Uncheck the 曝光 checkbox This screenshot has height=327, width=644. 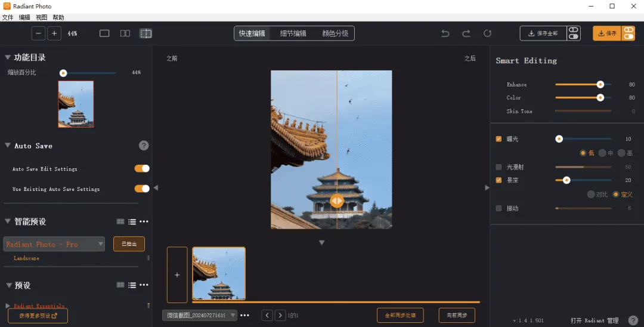[x=499, y=139]
